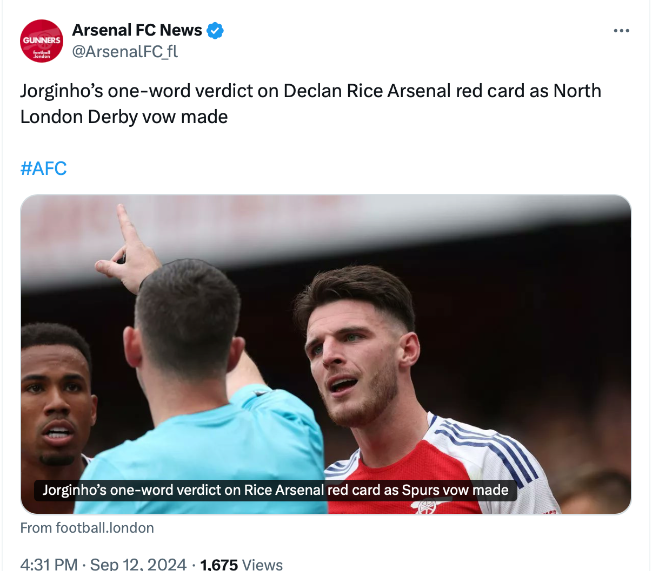Click the 1,675 Views count

click(241, 564)
